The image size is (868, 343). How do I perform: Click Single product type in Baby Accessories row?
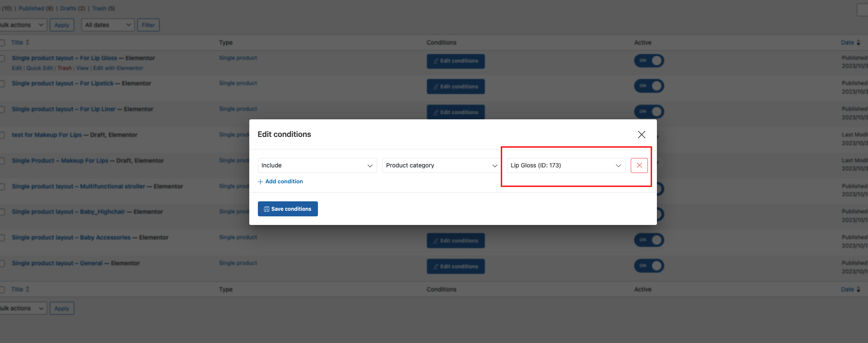[x=238, y=237]
